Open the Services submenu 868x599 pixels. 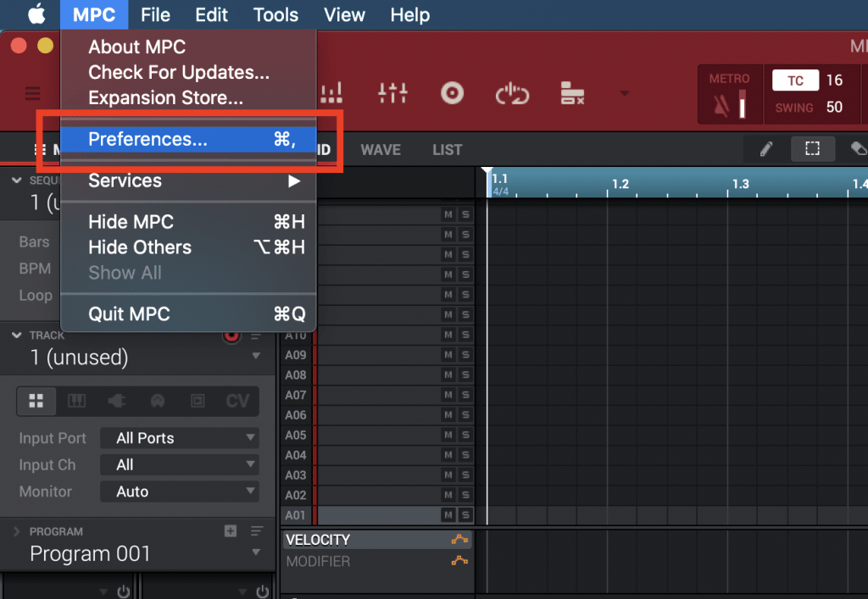point(188,180)
